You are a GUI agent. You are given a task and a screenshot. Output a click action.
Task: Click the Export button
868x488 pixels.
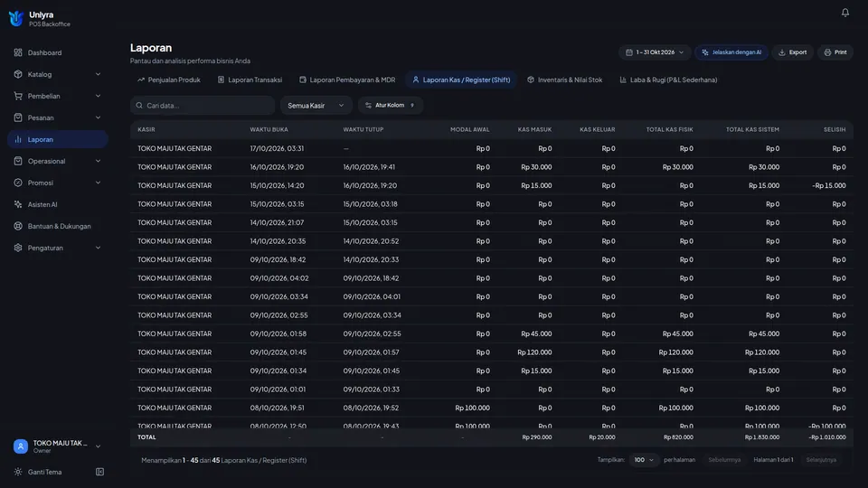tap(792, 52)
